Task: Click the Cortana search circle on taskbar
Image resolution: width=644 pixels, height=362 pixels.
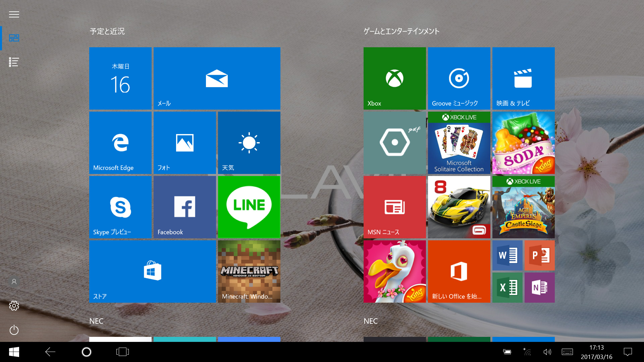Action: coord(86,352)
